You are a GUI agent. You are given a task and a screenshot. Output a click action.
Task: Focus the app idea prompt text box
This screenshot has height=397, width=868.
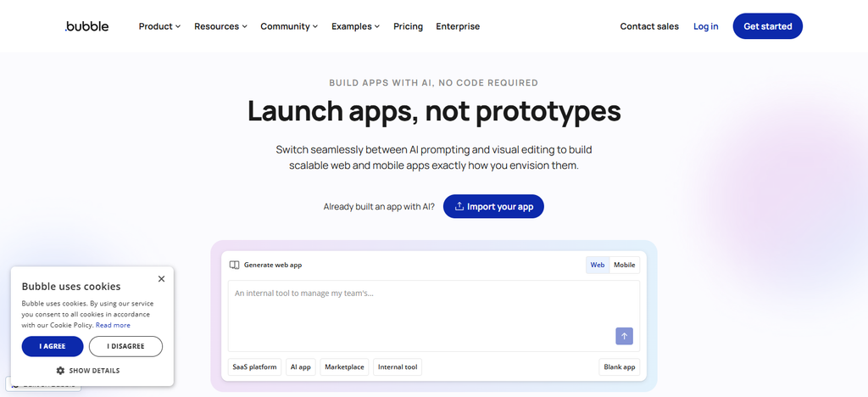(434, 316)
